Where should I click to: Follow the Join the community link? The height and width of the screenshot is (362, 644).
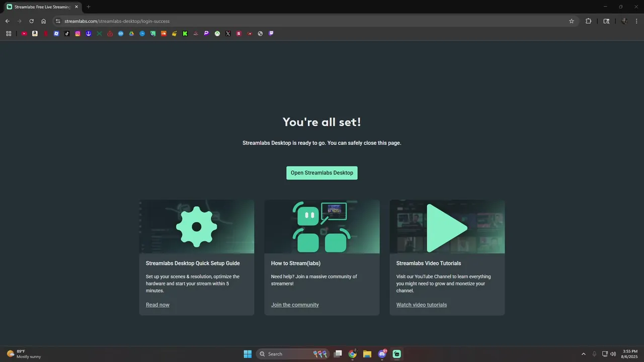pyautogui.click(x=295, y=305)
